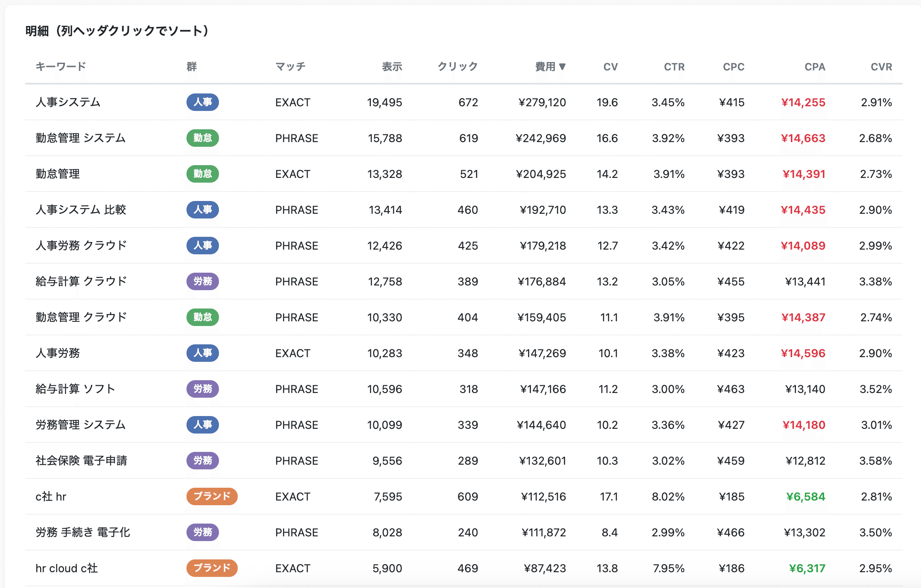This screenshot has width=921, height=588.
Task: Click the green CPA value ¥6,317
Action: click(x=807, y=568)
